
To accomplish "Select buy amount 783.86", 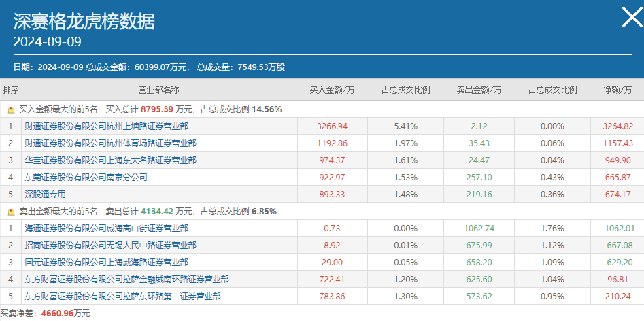I will click(333, 297).
